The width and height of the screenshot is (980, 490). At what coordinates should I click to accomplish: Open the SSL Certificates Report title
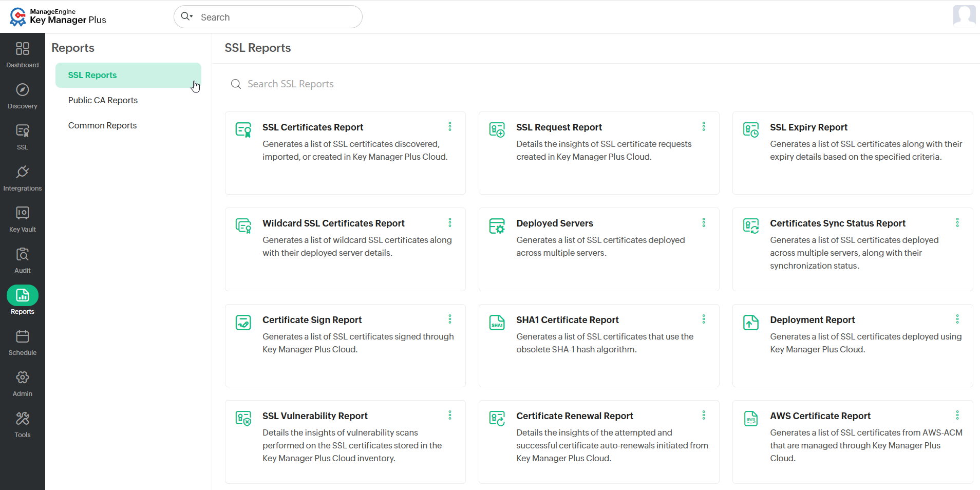(313, 127)
